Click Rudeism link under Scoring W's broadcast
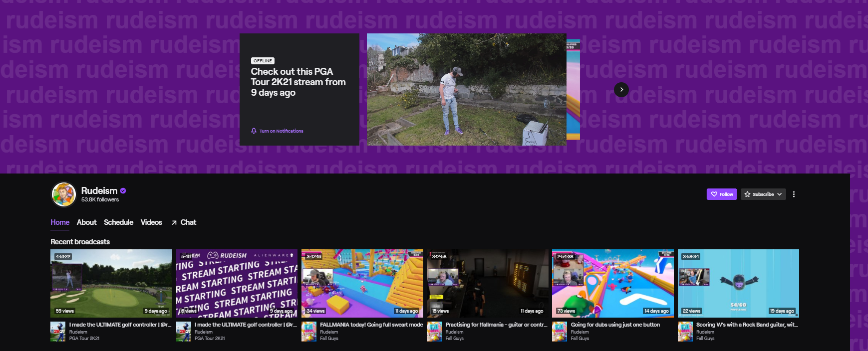Viewport: 868px width, 351px height. pos(705,332)
